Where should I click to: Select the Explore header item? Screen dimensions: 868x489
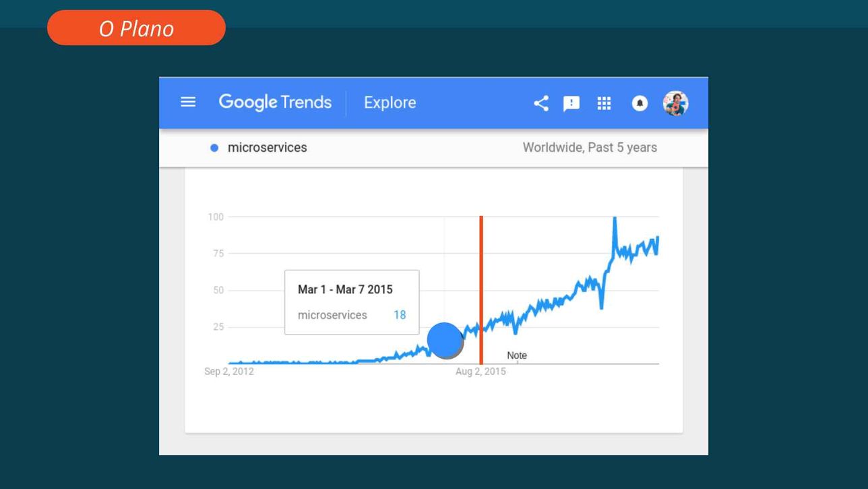pos(390,103)
